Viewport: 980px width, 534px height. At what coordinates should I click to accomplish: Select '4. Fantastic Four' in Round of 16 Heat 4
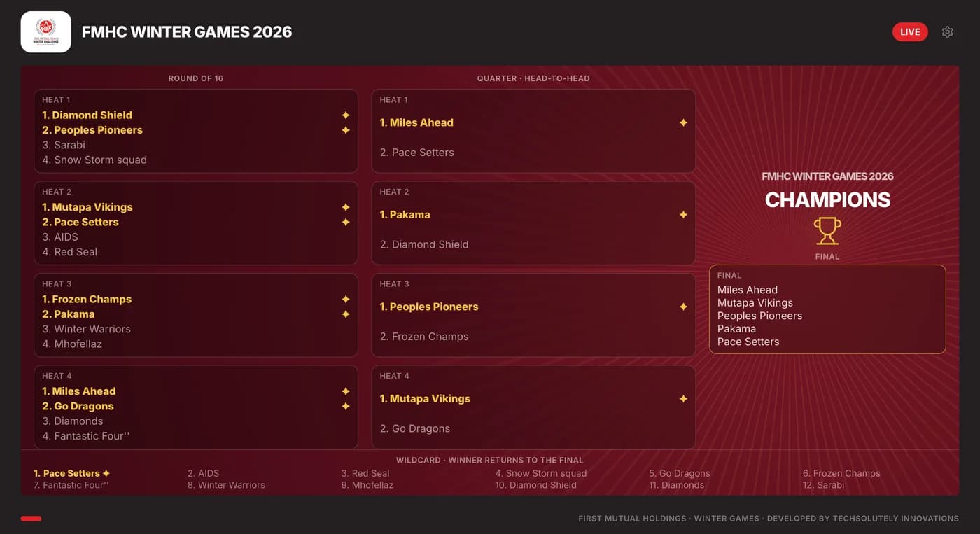pos(86,436)
